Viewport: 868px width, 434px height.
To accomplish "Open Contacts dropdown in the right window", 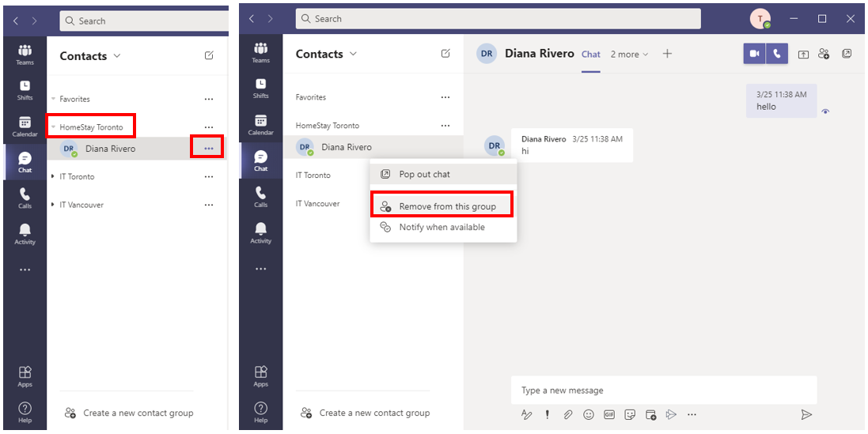I will click(353, 54).
